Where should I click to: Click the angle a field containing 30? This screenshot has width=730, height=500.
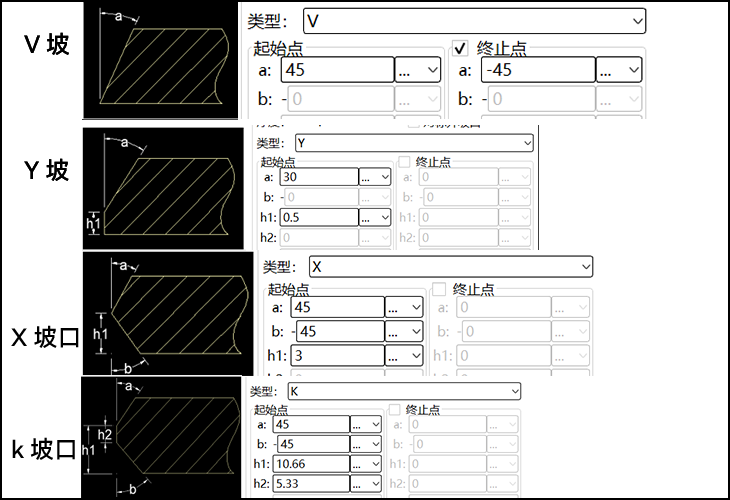click(x=318, y=177)
